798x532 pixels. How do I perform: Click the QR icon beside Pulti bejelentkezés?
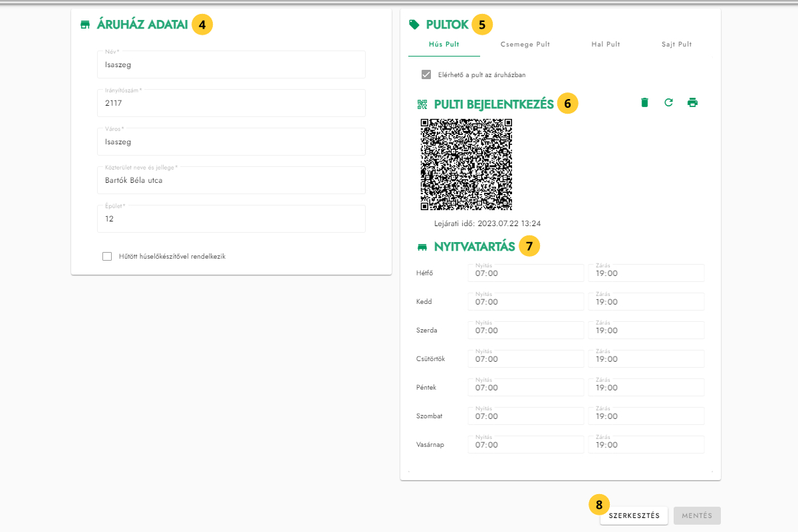(x=422, y=104)
